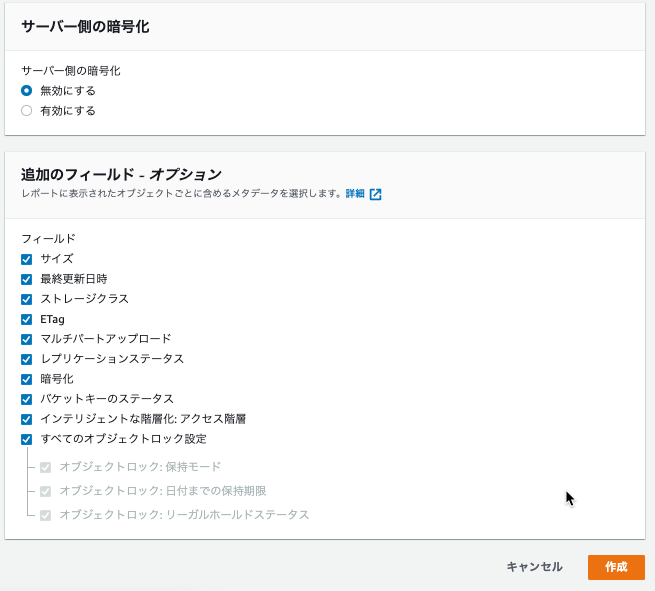This screenshot has height=591, width=655.
Task: Click the 有効にする label text
Action: [x=68, y=111]
